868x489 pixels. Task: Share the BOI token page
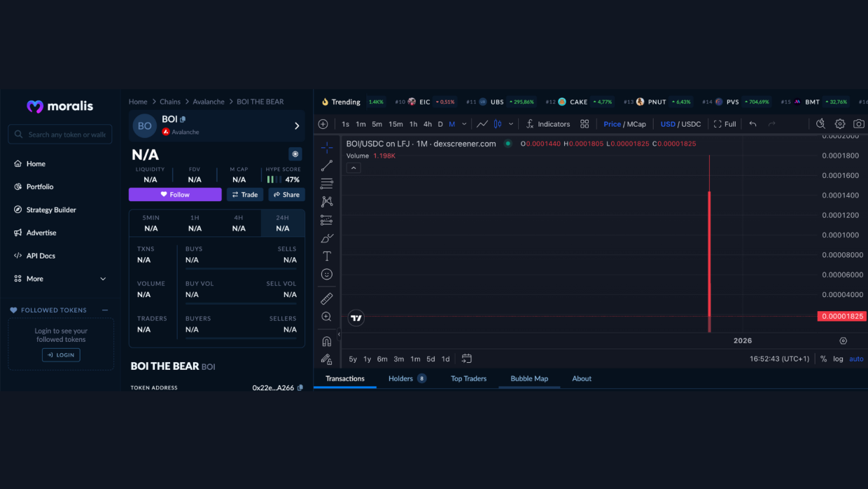pyautogui.click(x=286, y=195)
